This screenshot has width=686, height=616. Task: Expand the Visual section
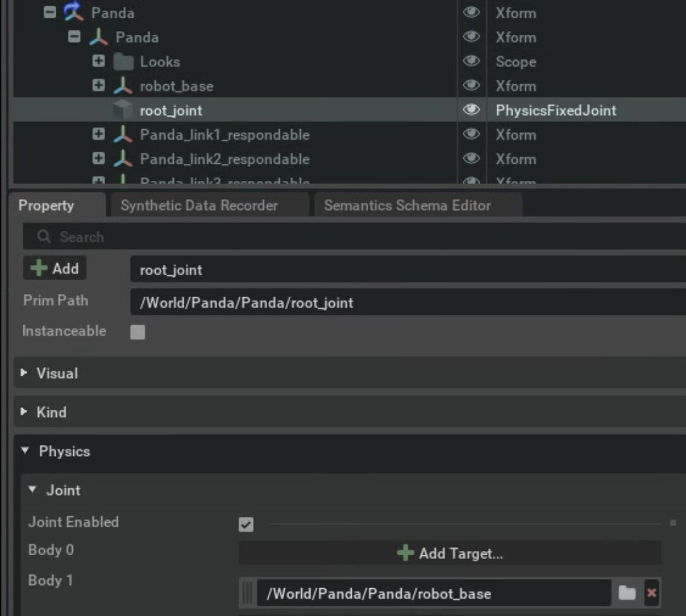pyautogui.click(x=25, y=373)
